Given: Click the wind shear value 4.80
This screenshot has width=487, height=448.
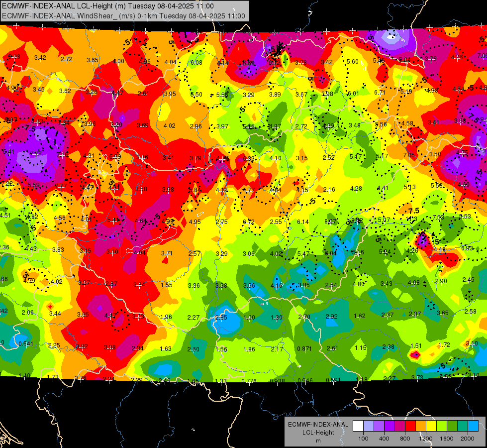Looking at the screenshot, I should pos(359,284).
